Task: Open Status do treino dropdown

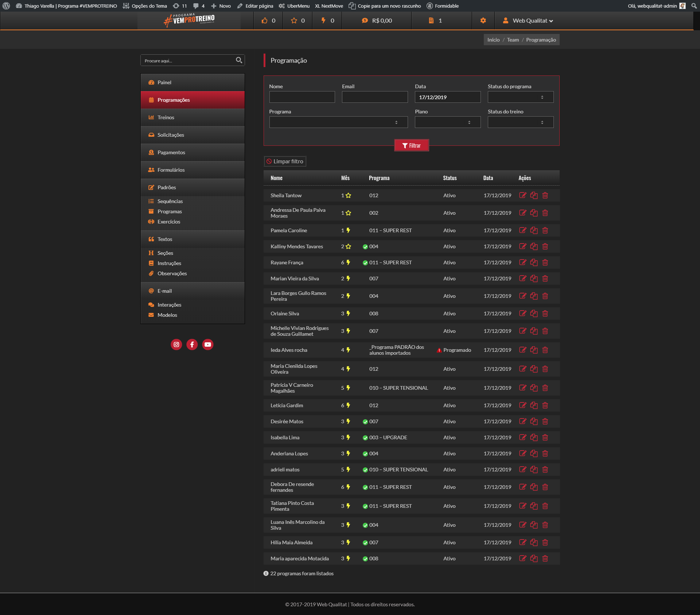Action: tap(520, 122)
